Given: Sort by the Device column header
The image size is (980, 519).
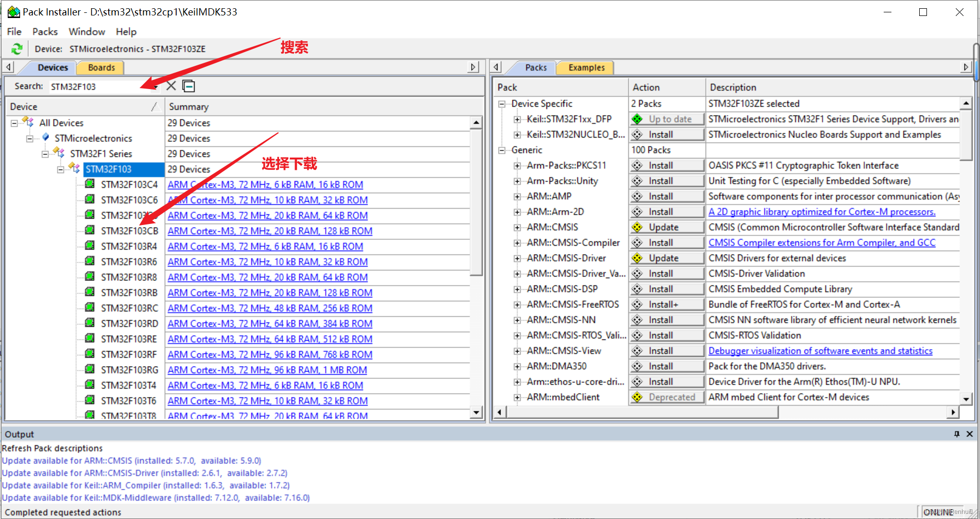Looking at the screenshot, I should click(x=84, y=107).
